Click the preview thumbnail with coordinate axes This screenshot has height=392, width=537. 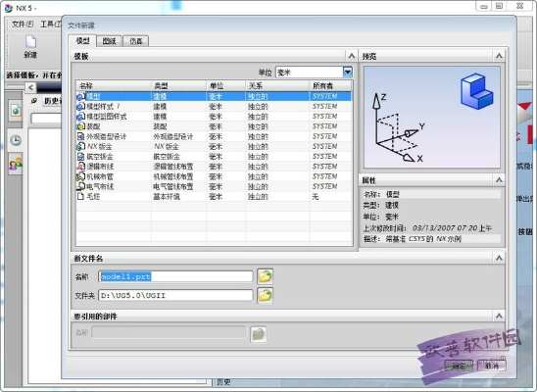tap(432, 118)
